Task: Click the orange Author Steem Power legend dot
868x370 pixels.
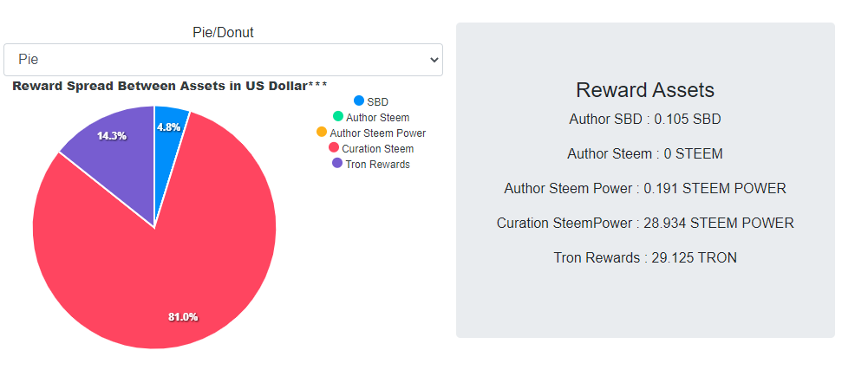Action: tap(322, 133)
